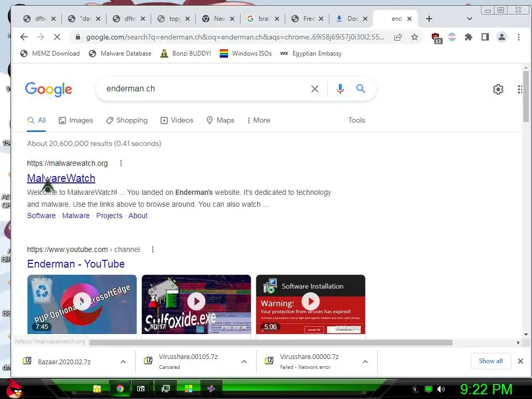The width and height of the screenshot is (532, 399).
Task: Clear the search box text
Action: (x=314, y=89)
